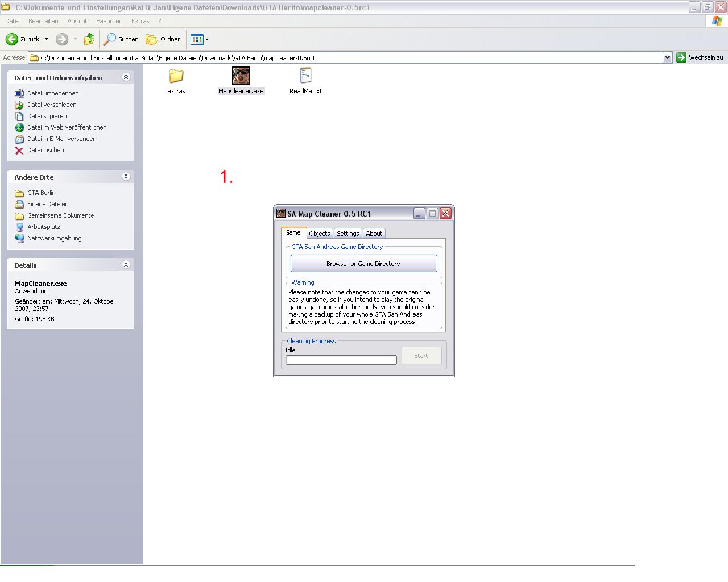728x582 pixels.
Task: Close the SA Map Cleaner window
Action: (445, 214)
